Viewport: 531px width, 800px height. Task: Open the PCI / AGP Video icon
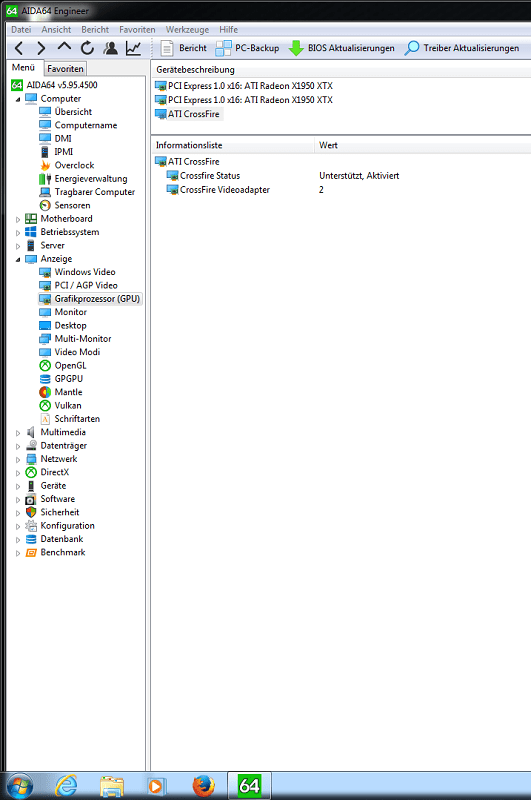click(45, 285)
